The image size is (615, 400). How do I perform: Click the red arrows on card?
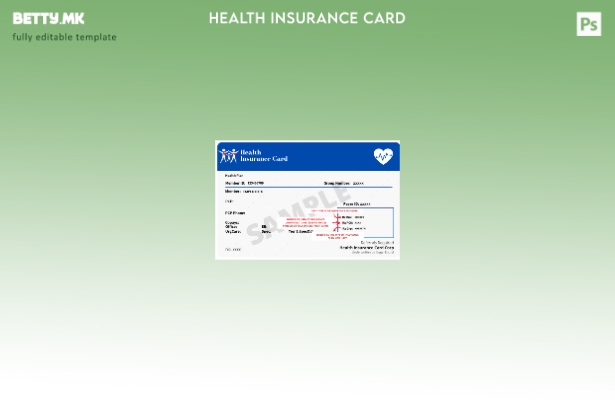(x=336, y=222)
